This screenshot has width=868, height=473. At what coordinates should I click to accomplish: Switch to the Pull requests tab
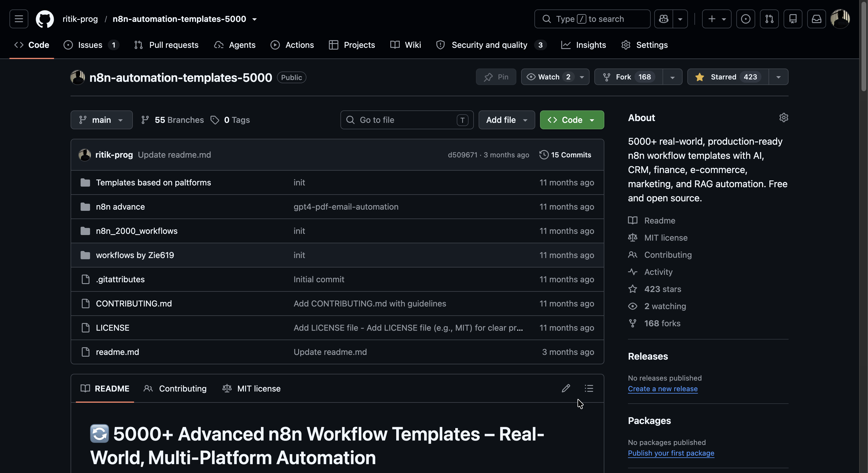(x=166, y=45)
